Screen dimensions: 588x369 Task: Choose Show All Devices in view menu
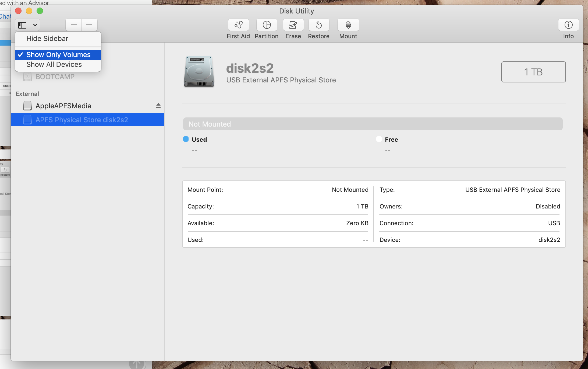pos(54,65)
